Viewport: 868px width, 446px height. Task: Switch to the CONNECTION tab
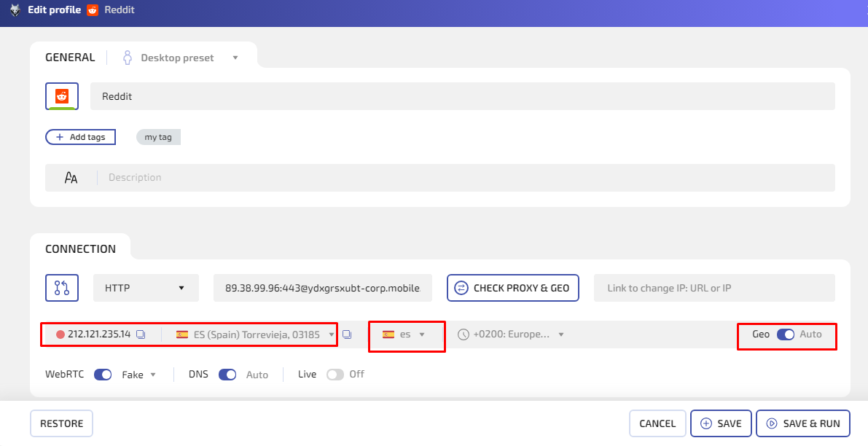click(81, 249)
